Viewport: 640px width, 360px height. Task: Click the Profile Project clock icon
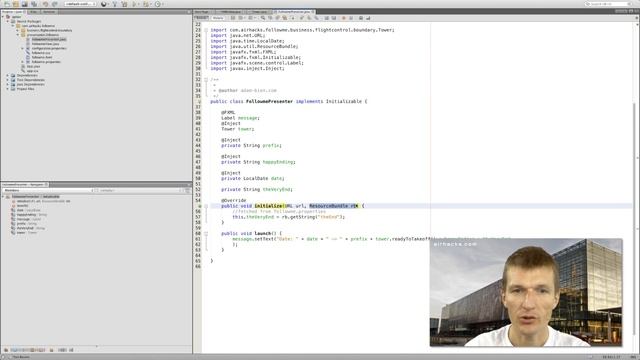pyautogui.click(x=158, y=4)
